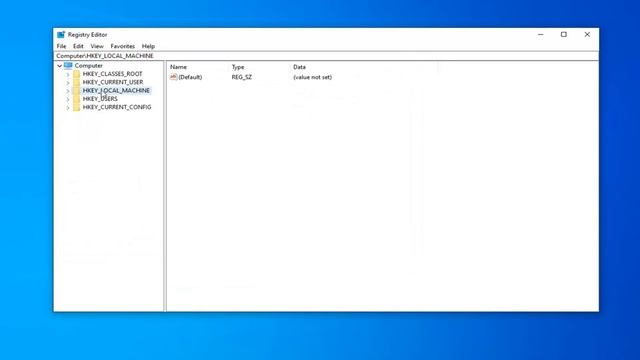Open the Favorites menu

pyautogui.click(x=122, y=46)
